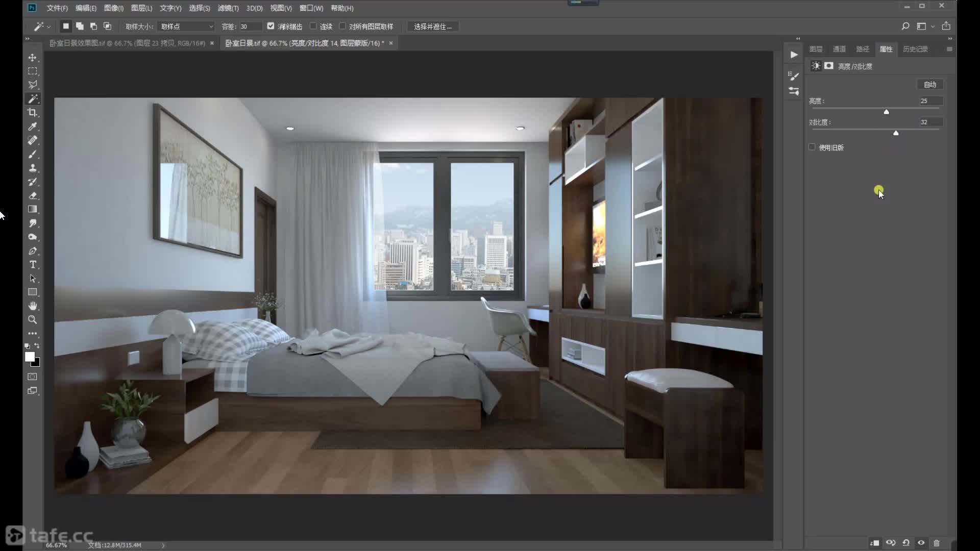
Task: Choose Intersect with Selection mode
Action: pos(107,26)
